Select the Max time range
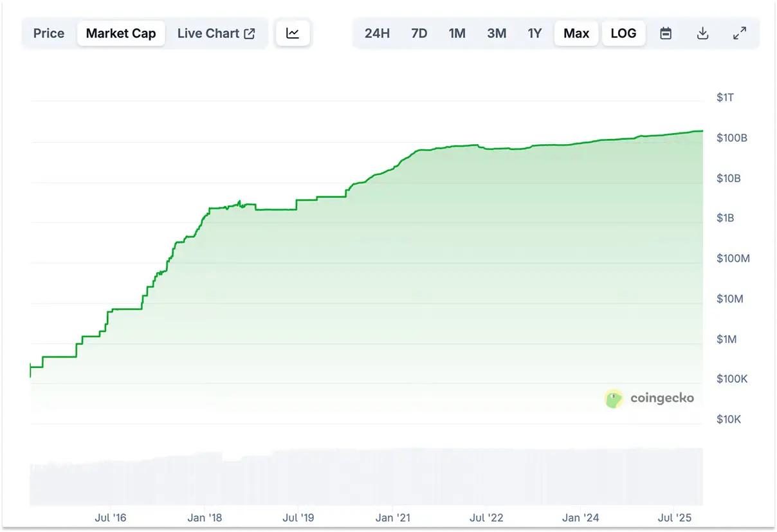Viewport: 777px width, 532px height. (x=576, y=33)
